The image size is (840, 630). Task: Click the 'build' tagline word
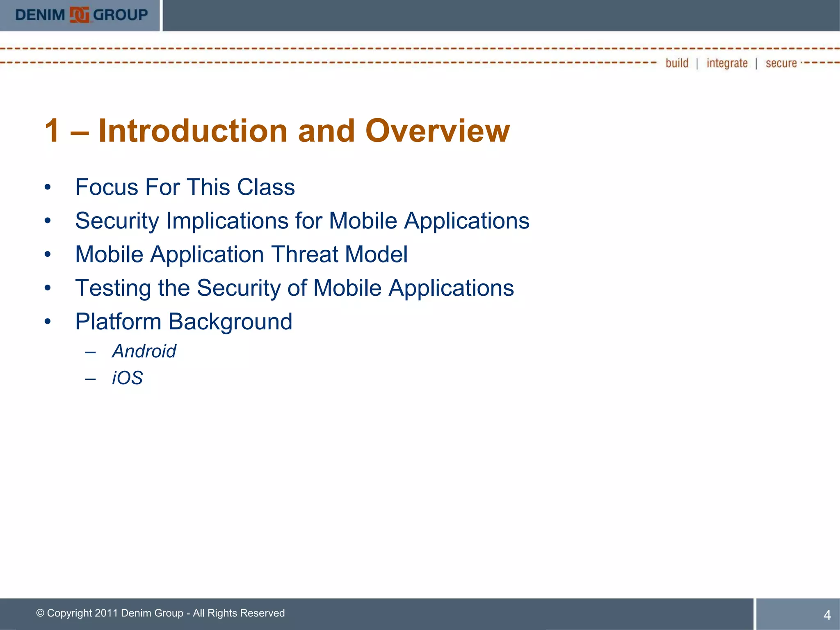click(x=677, y=63)
